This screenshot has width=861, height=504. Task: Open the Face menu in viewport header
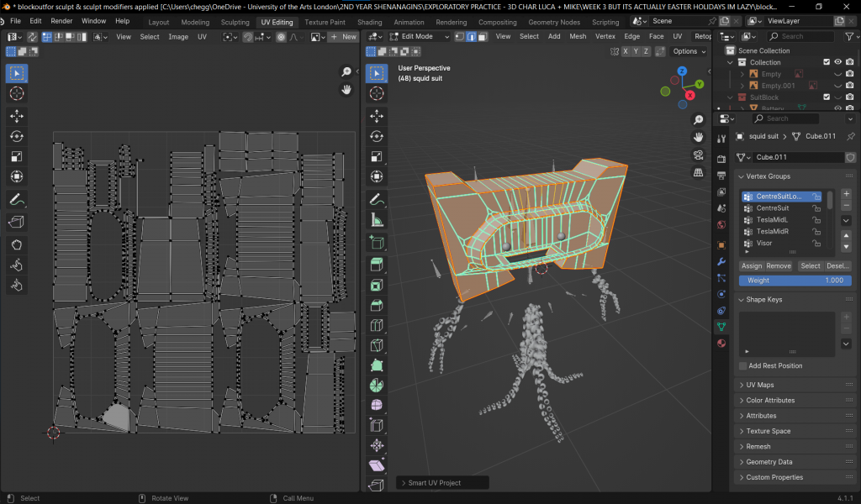coord(656,36)
